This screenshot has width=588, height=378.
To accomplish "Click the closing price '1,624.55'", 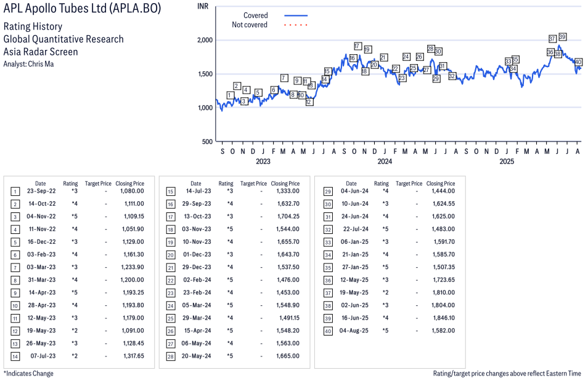I will pyautogui.click(x=443, y=204).
